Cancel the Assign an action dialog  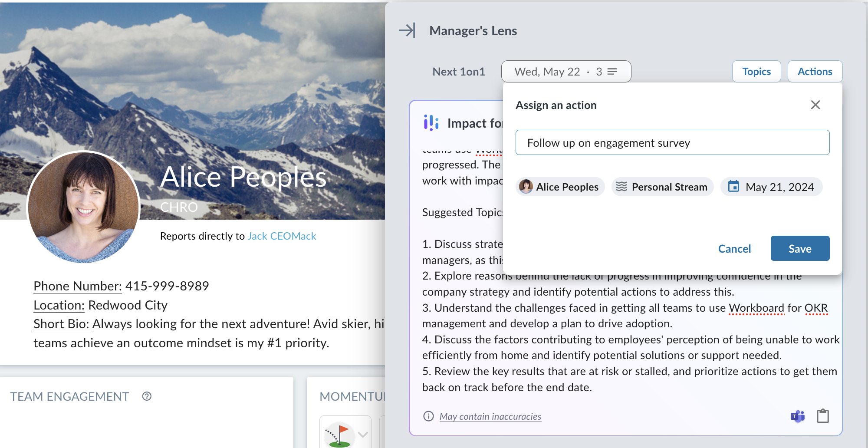(x=734, y=248)
